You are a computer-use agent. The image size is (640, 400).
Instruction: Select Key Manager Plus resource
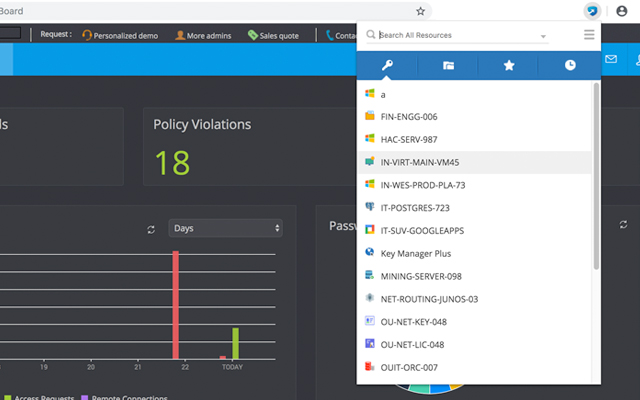[474, 253]
